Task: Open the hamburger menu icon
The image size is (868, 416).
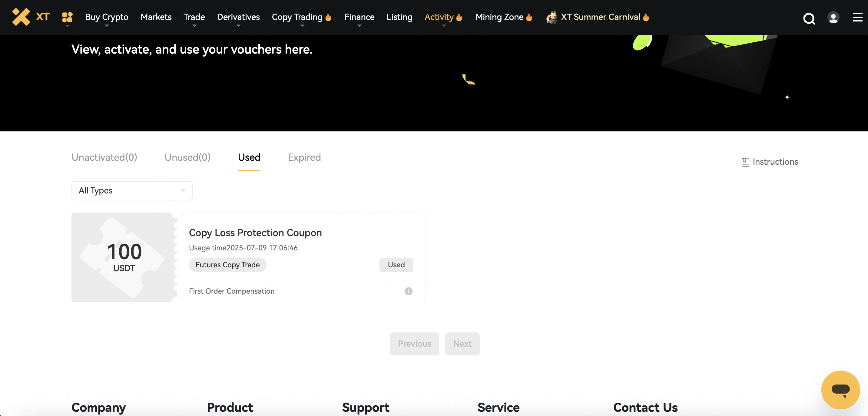Action: point(857,18)
